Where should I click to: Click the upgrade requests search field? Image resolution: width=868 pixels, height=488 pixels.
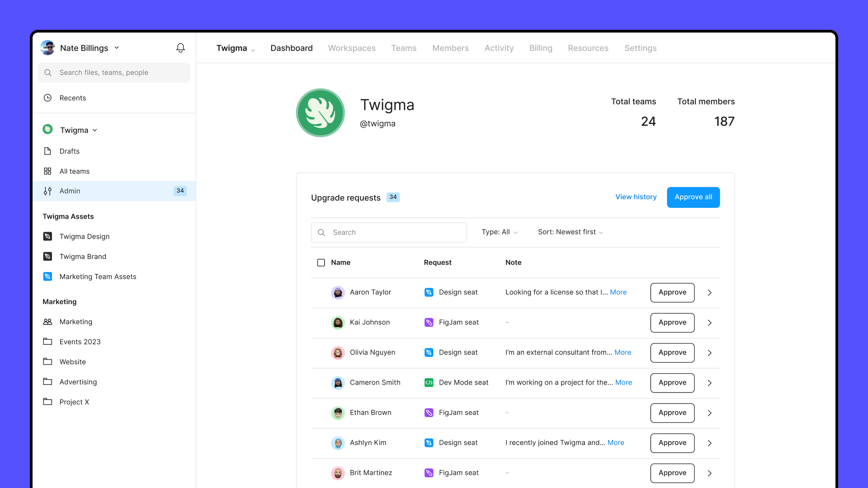[389, 232]
